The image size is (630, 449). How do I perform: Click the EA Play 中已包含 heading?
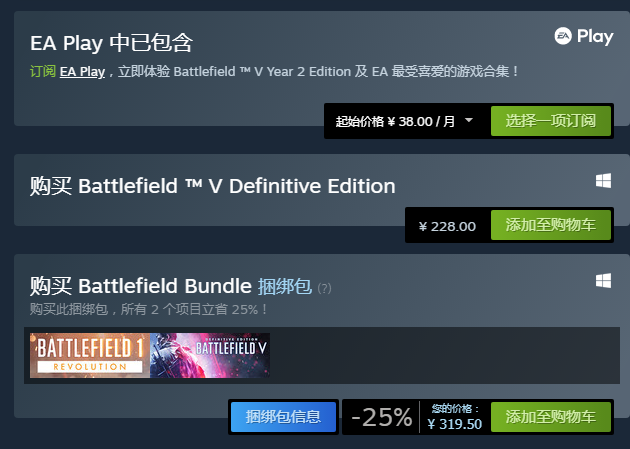pyautogui.click(x=111, y=43)
